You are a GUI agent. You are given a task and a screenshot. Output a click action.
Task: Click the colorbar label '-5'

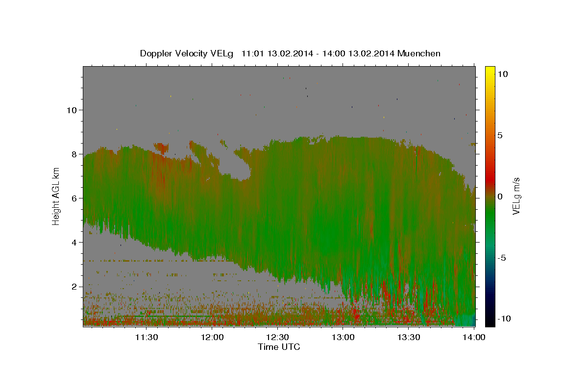click(x=503, y=258)
